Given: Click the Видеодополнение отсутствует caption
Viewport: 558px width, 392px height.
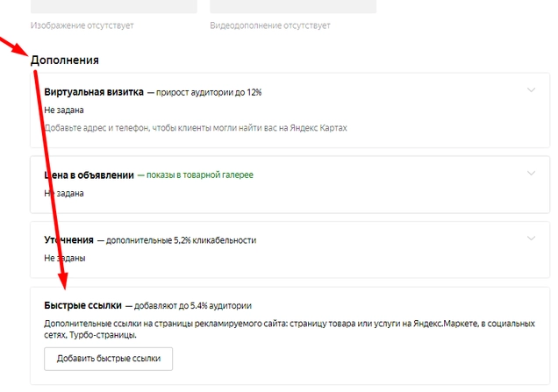Looking at the screenshot, I should coord(270,25).
